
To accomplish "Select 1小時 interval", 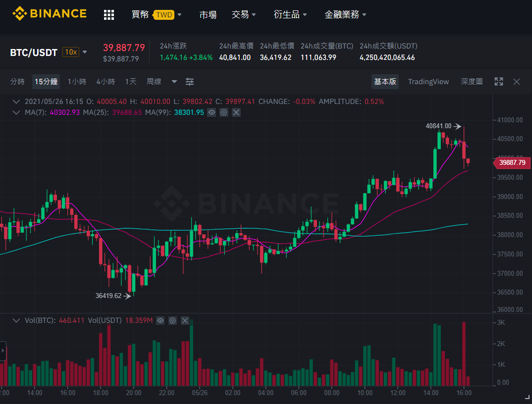I will pyautogui.click(x=77, y=82).
